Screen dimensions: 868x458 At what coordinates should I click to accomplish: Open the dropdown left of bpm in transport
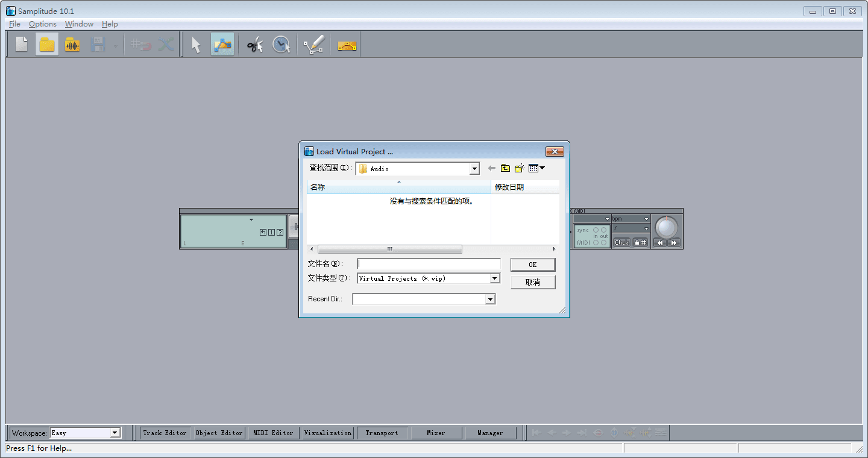(607, 219)
